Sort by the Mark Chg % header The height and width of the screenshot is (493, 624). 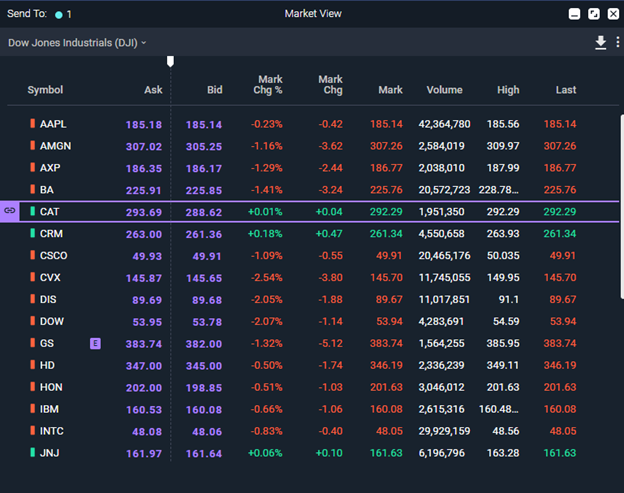coord(268,85)
